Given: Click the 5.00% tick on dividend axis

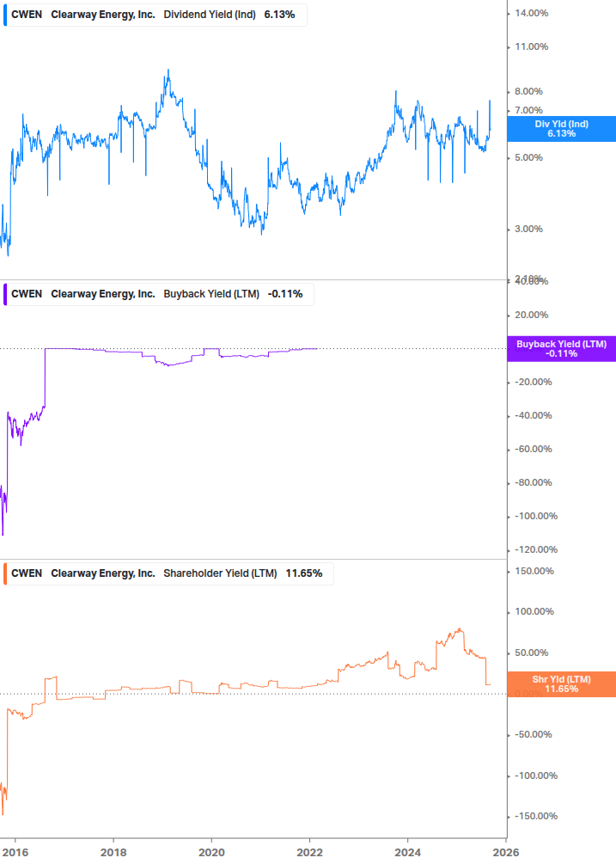Looking at the screenshot, I should click(528, 157).
